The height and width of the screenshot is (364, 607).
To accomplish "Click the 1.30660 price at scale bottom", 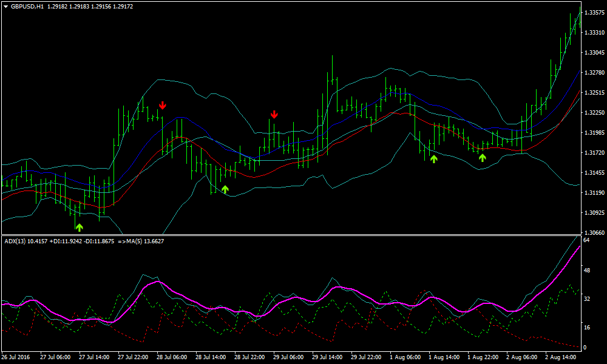I will [592, 233].
